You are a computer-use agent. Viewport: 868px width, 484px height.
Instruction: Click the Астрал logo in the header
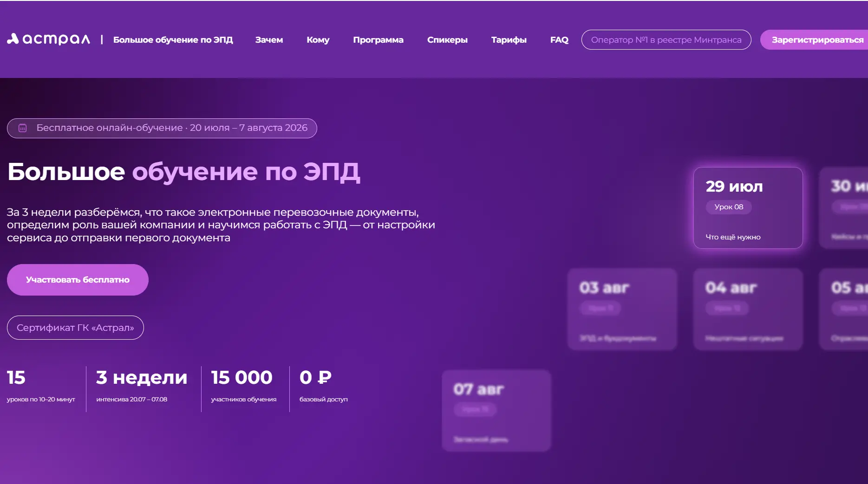tap(48, 39)
